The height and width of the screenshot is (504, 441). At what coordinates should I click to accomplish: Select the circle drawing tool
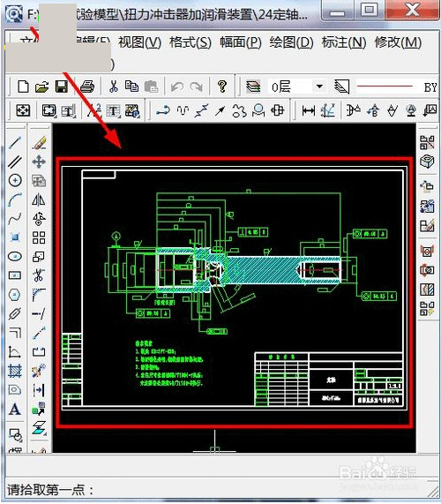(x=15, y=180)
